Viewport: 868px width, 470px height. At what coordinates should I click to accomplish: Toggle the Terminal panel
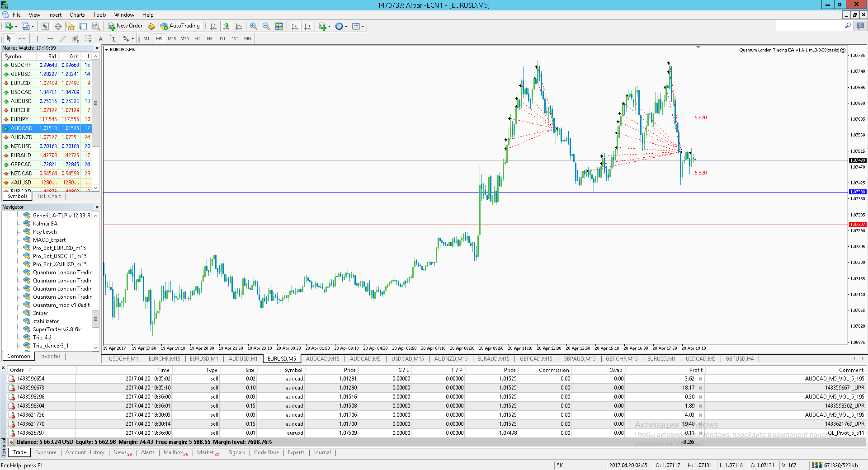click(83, 26)
